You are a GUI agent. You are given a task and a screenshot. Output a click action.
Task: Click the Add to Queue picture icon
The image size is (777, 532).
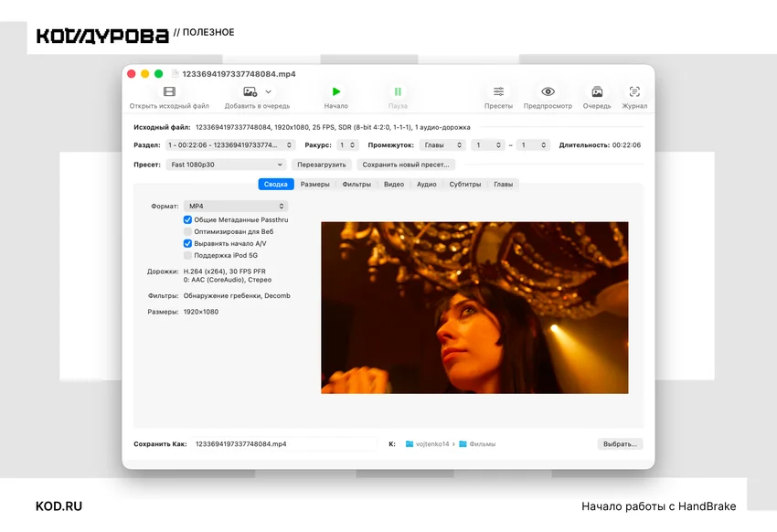[250, 91]
